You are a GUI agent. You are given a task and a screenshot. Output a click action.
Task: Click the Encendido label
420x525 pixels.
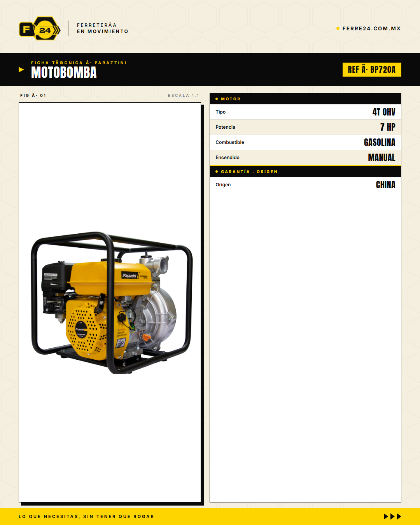227,157
